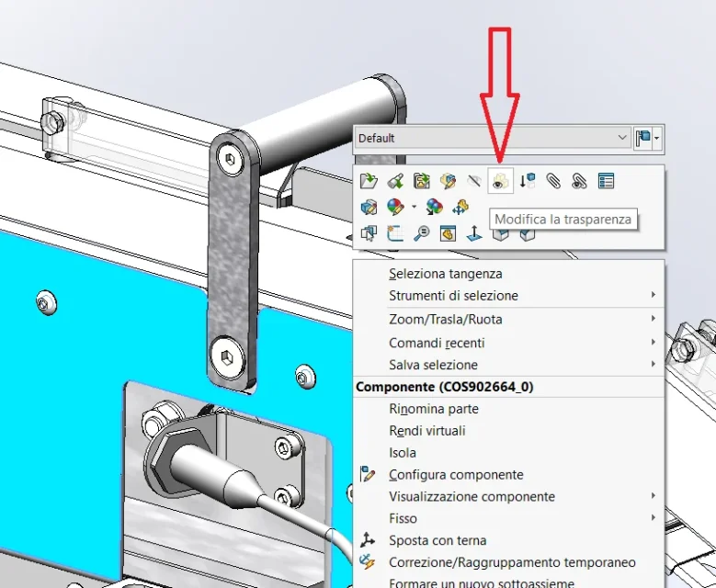Viewport: 716px width, 588px height.
Task: Click Configura componente entry
Action: [x=456, y=475]
